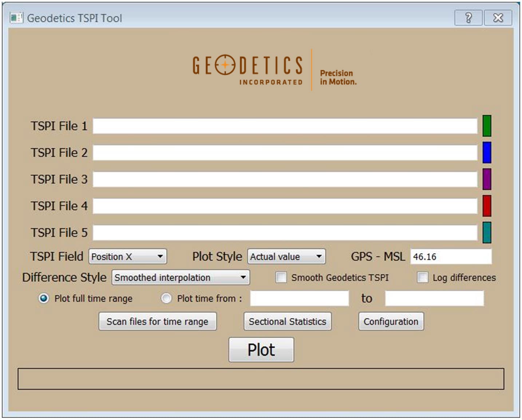The height and width of the screenshot is (420, 522).
Task: Select the Plot full time range option
Action: coord(44,298)
